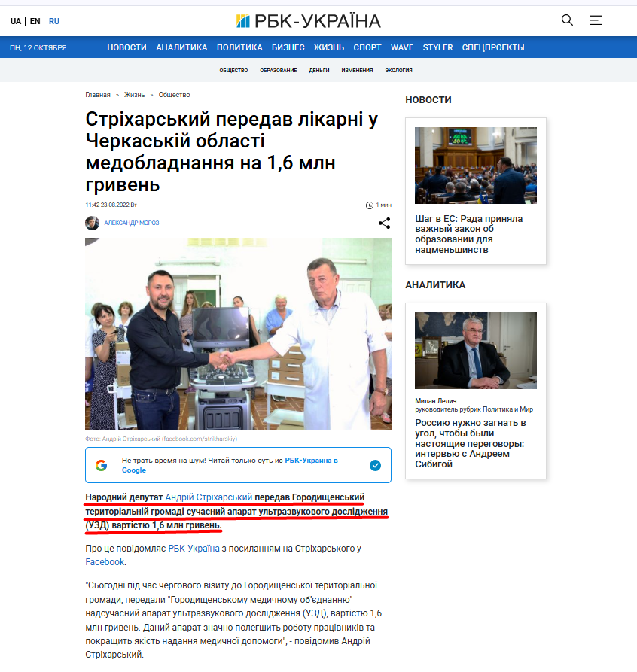Screen dimensions: 637x672
Task: Switch language to EN
Action: [x=35, y=21]
